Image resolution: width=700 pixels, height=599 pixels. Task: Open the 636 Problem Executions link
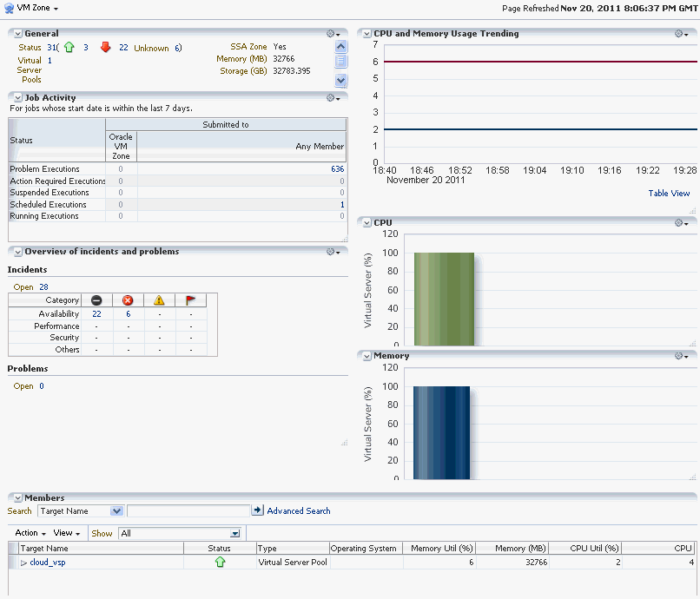point(338,169)
